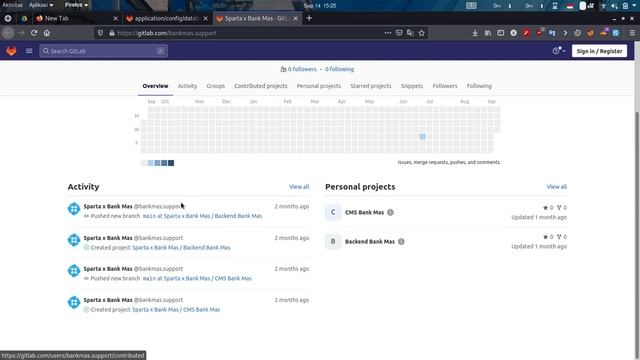Open Sparta x Bank Mas / Backend Bank Mas pushed-branch link
The width and height of the screenshot is (640, 360).
click(x=213, y=216)
